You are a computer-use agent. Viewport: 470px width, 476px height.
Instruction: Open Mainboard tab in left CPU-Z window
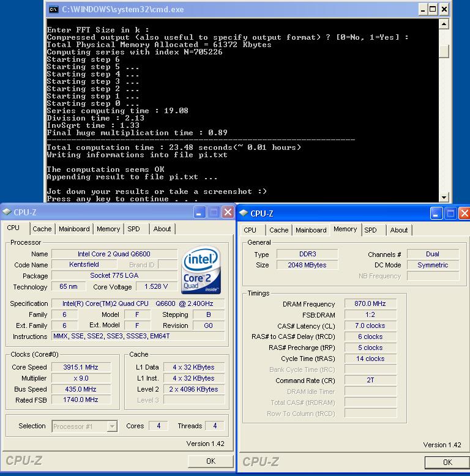click(x=75, y=229)
